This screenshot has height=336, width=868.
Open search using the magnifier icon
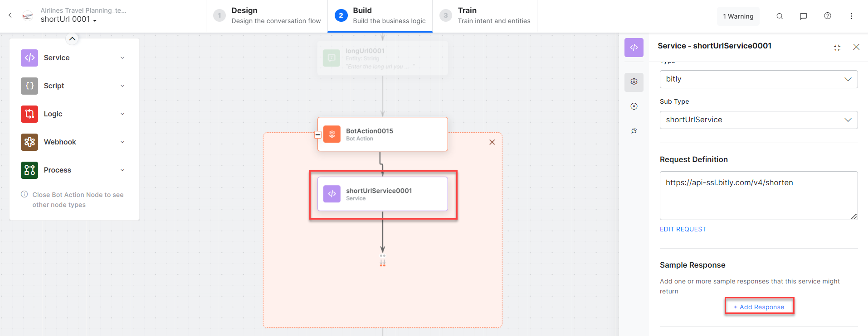[x=780, y=16]
